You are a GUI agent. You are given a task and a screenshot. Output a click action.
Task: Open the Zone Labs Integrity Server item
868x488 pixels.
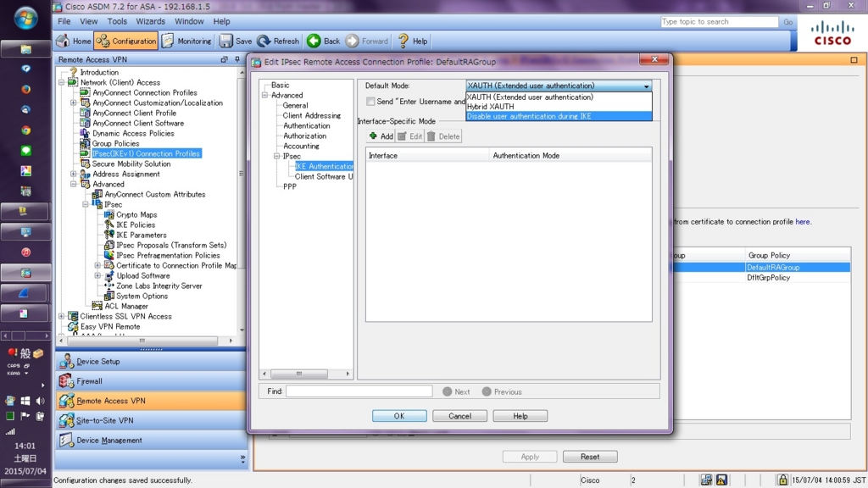point(159,286)
